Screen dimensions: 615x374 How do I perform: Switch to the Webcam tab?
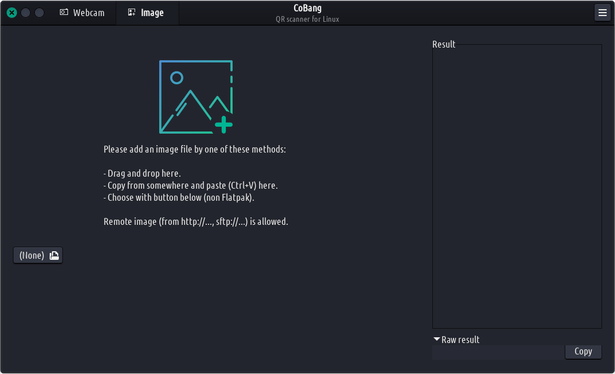(x=82, y=13)
